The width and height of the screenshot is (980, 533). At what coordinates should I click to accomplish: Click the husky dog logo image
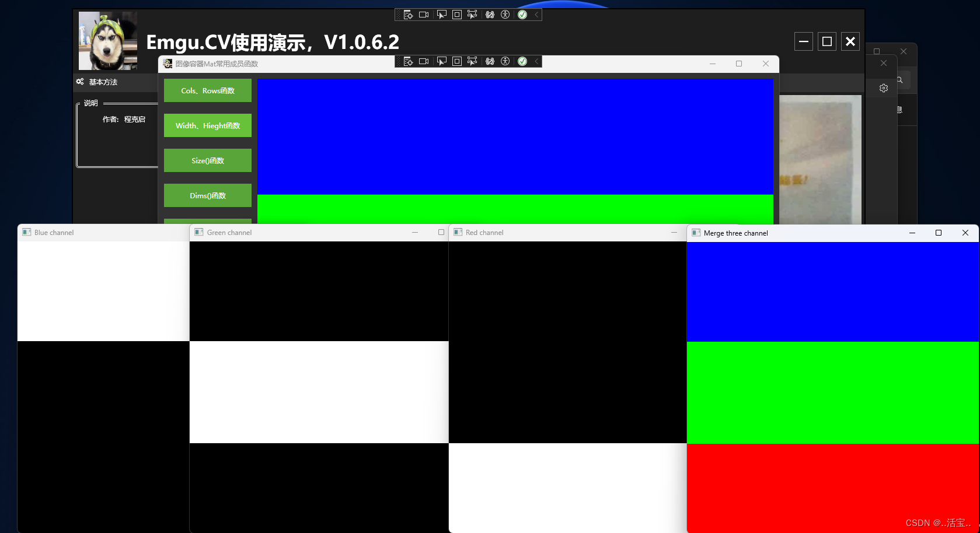107,40
